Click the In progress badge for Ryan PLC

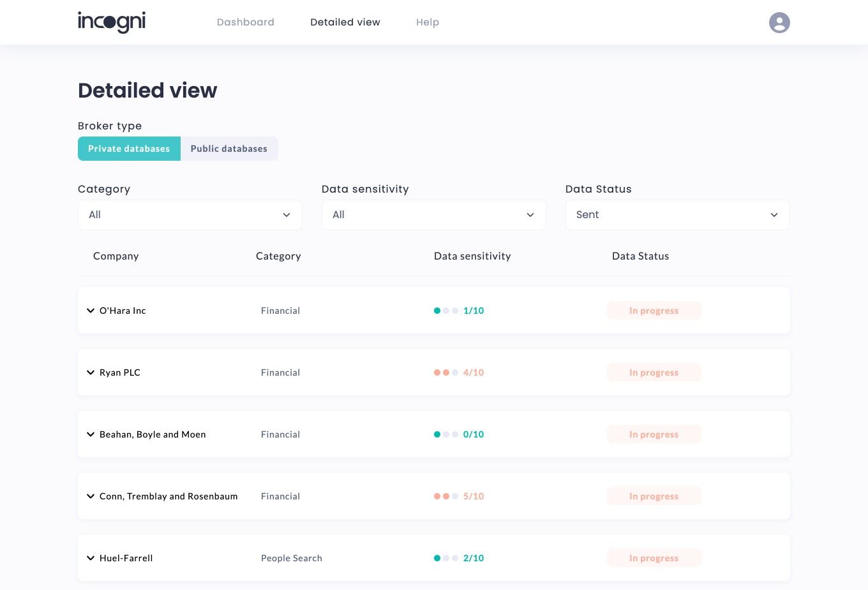click(654, 372)
